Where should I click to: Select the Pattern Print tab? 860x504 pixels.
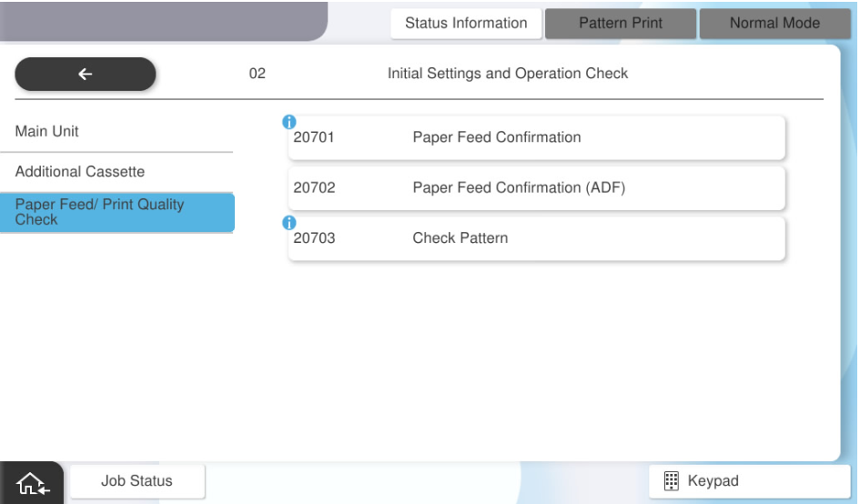620,24
